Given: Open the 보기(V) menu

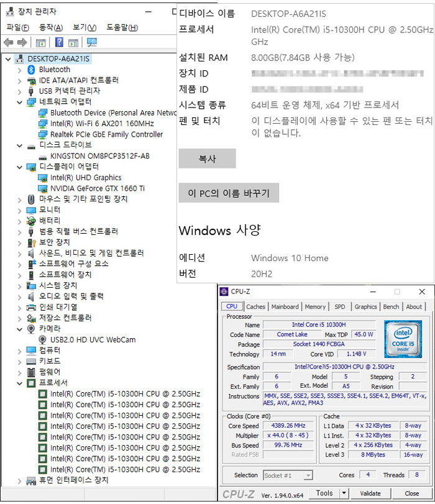Looking at the screenshot, I should 85,27.
